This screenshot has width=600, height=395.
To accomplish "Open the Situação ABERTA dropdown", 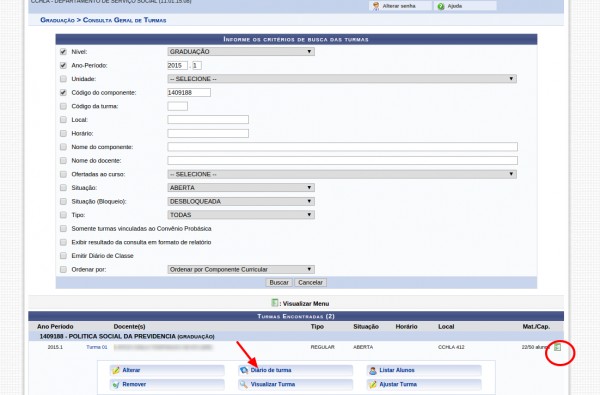I will (x=241, y=188).
